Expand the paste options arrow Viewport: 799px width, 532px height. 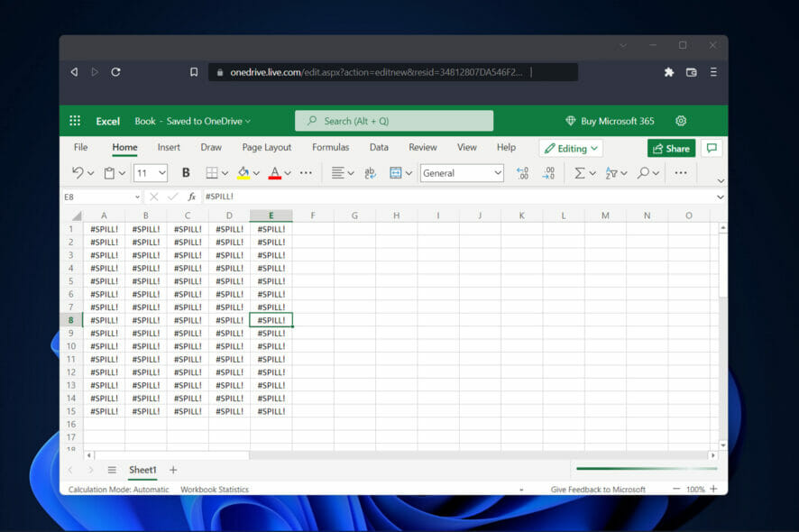[122, 174]
